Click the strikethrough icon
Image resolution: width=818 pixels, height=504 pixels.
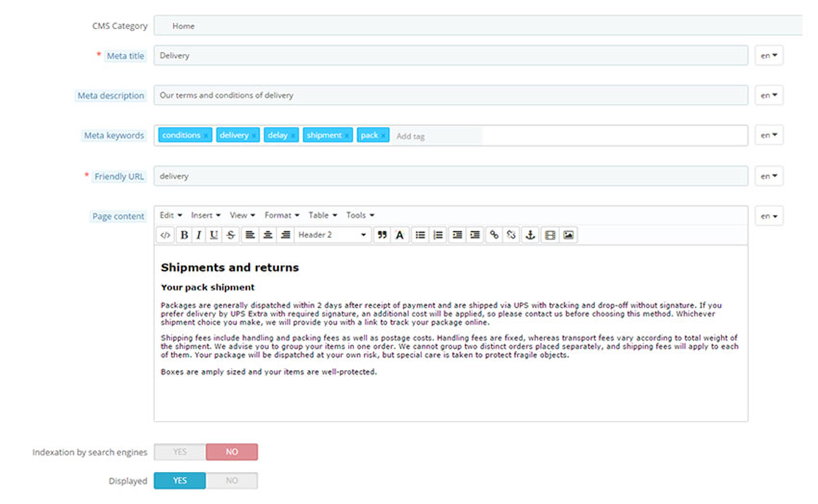coord(229,235)
